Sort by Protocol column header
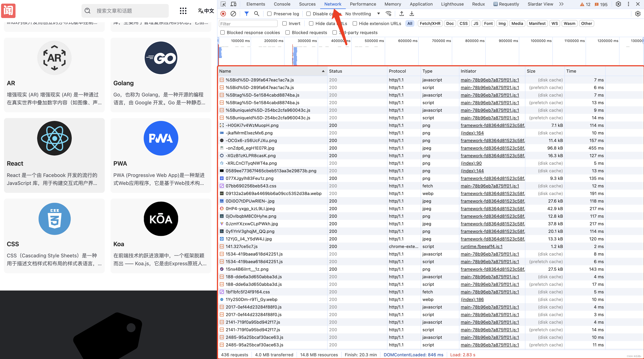Image resolution: width=644 pixels, height=359 pixels. (404, 71)
